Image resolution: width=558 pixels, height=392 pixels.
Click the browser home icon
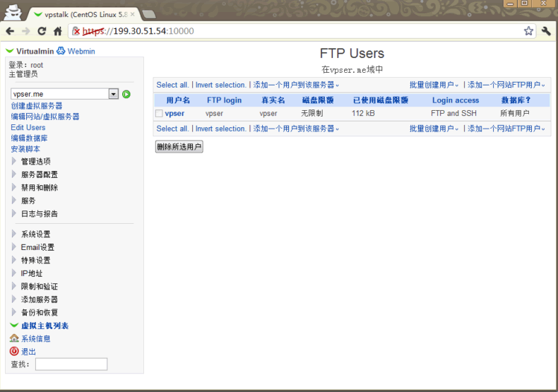click(x=57, y=31)
